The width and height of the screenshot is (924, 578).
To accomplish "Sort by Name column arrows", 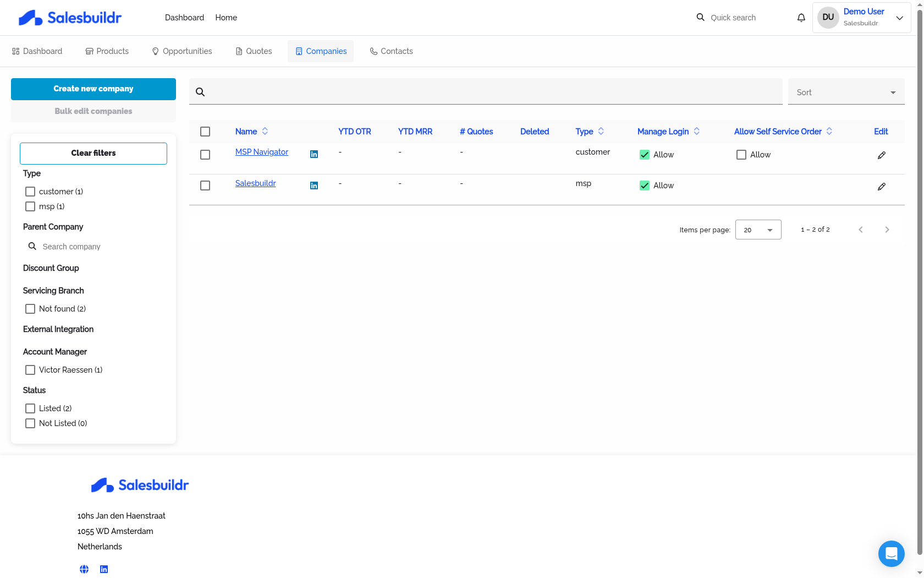I will pyautogui.click(x=265, y=131).
